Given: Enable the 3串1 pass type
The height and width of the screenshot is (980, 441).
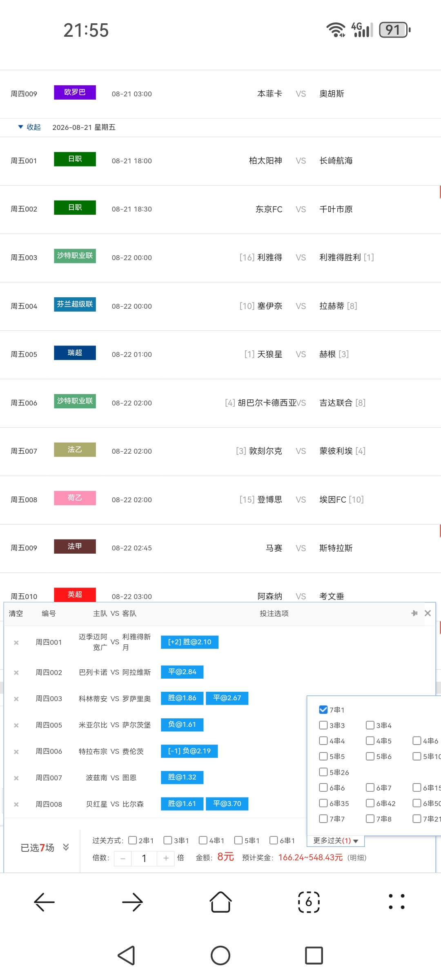Looking at the screenshot, I should pos(167,840).
